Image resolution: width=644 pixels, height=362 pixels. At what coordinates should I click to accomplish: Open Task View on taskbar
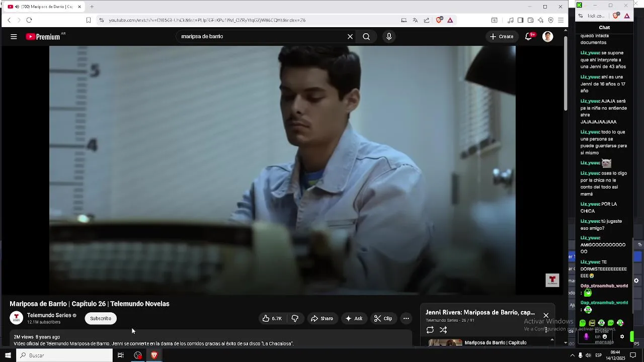tap(121, 355)
